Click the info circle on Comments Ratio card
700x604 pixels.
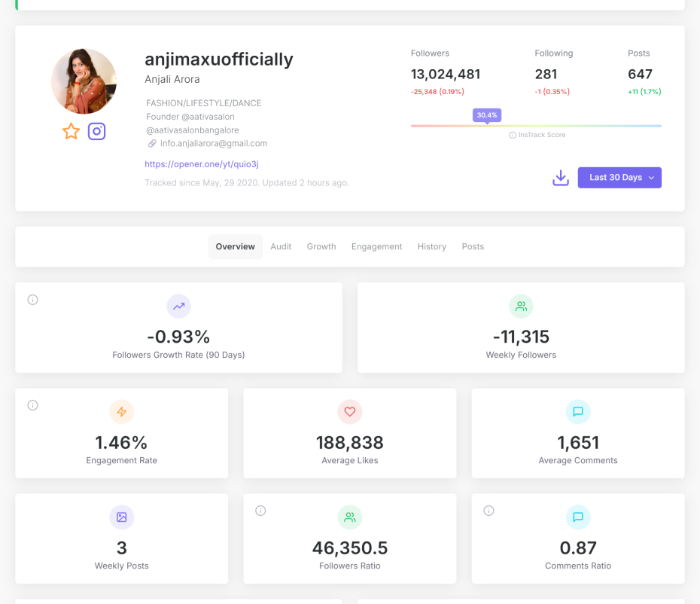point(488,510)
